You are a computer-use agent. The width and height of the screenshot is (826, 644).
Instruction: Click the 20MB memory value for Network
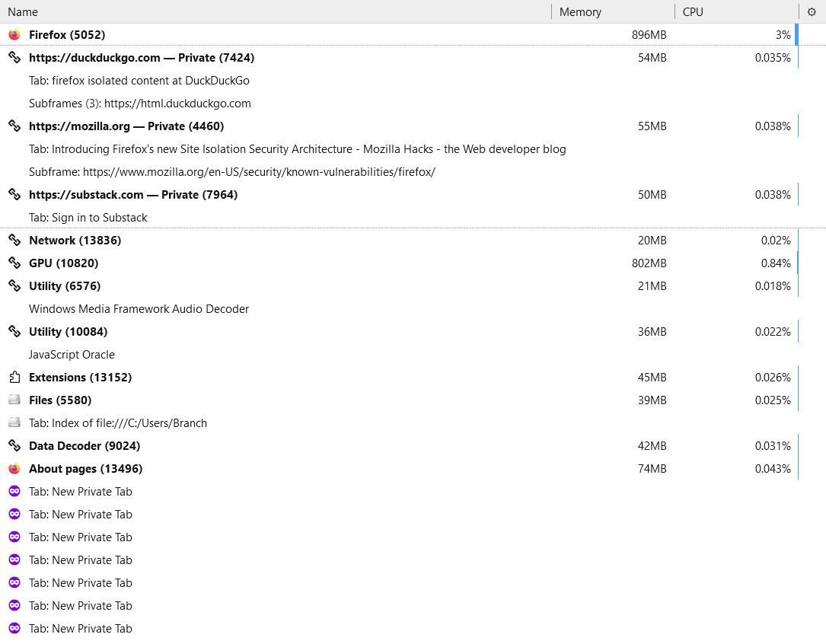pyautogui.click(x=652, y=240)
